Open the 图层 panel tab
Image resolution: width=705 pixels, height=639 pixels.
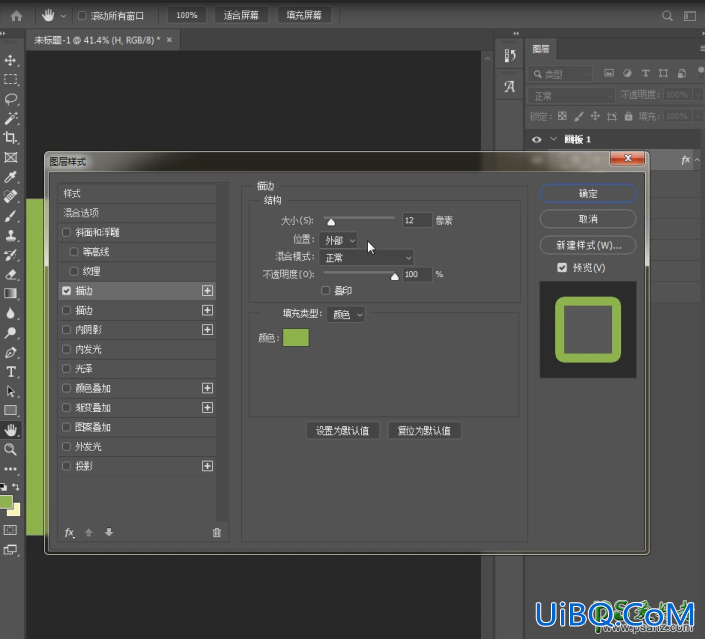(541, 49)
